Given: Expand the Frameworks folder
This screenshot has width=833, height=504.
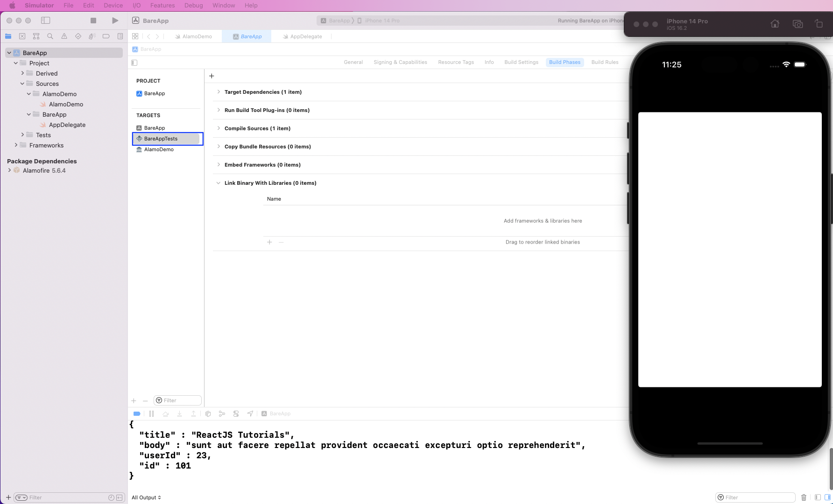Looking at the screenshot, I should pos(16,145).
